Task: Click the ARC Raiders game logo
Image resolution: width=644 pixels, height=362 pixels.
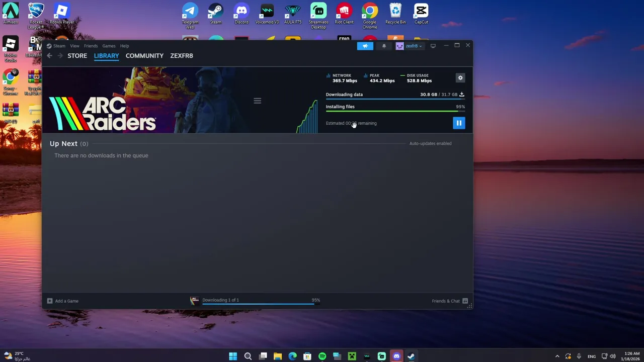Action: 103,114
